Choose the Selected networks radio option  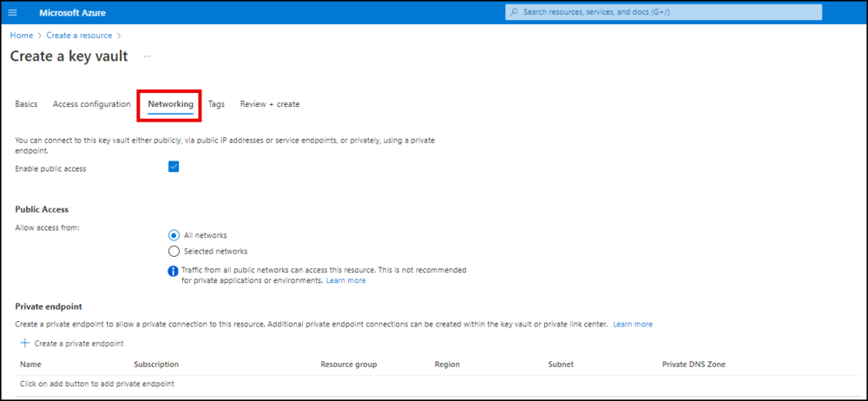pos(174,251)
